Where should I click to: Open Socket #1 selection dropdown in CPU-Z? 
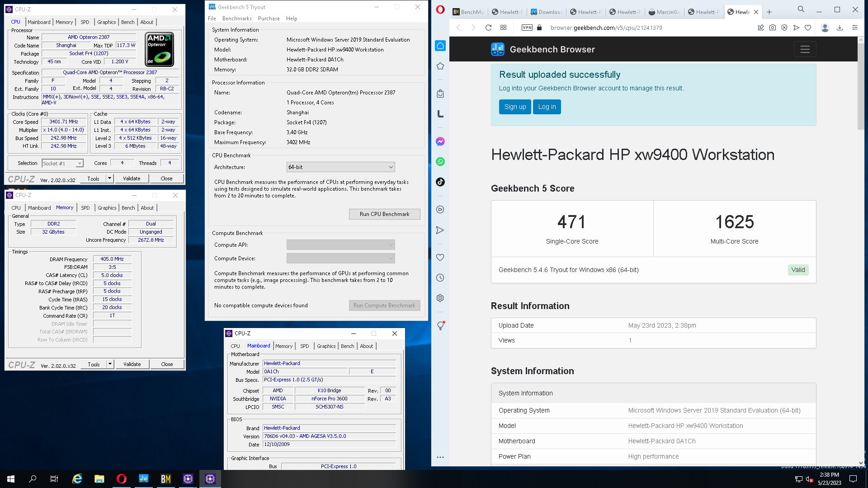62,164
